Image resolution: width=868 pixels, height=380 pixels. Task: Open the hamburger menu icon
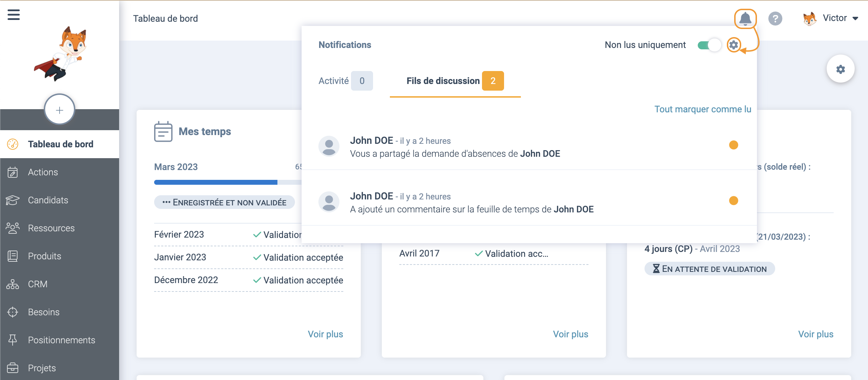point(14,15)
